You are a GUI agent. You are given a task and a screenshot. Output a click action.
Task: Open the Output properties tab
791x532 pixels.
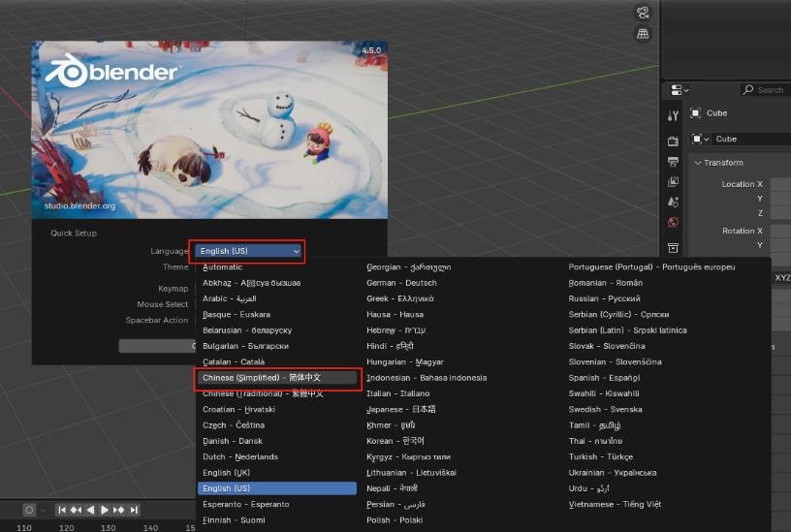click(673, 162)
